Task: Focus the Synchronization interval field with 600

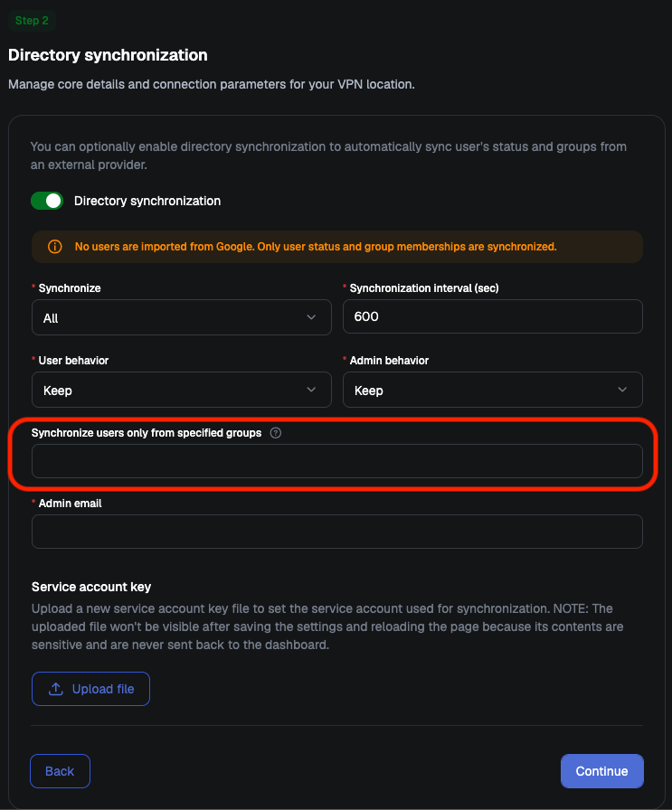Action: coord(493,316)
